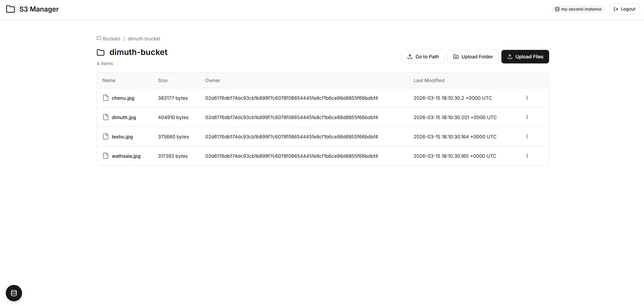Open the floating database widget bottom-left
The width and height of the screenshot is (644, 306).
click(x=14, y=293)
